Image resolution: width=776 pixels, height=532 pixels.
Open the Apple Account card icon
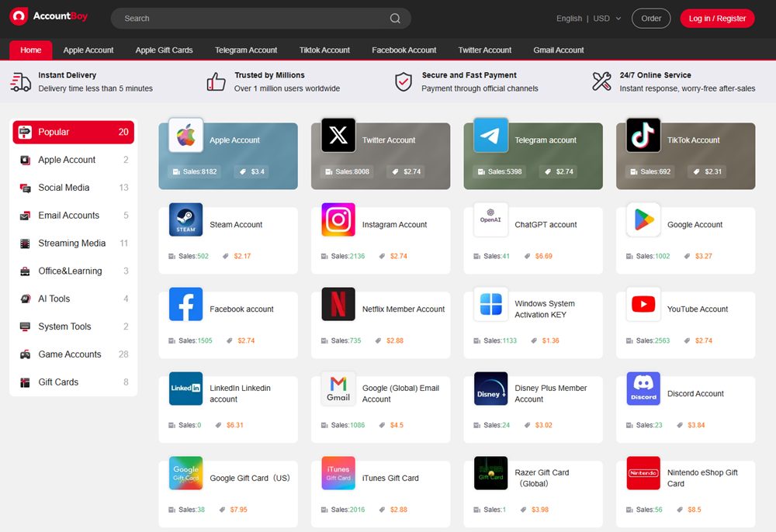click(x=185, y=135)
